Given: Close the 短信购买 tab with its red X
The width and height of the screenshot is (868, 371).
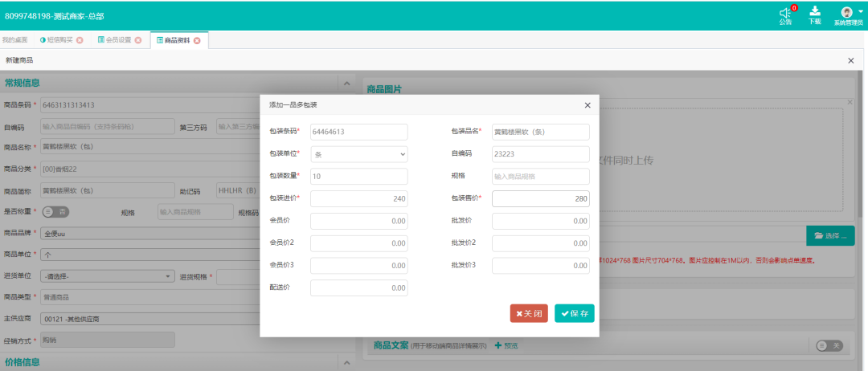Looking at the screenshot, I should (80, 40).
